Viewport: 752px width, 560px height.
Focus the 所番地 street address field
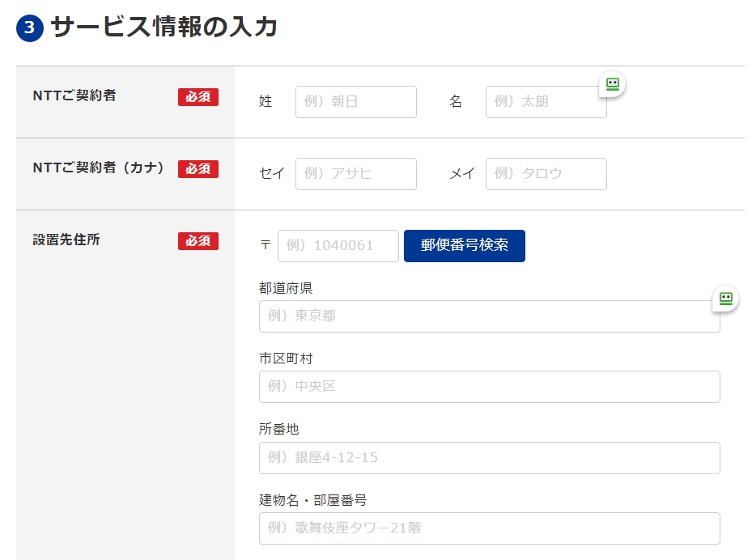click(489, 458)
